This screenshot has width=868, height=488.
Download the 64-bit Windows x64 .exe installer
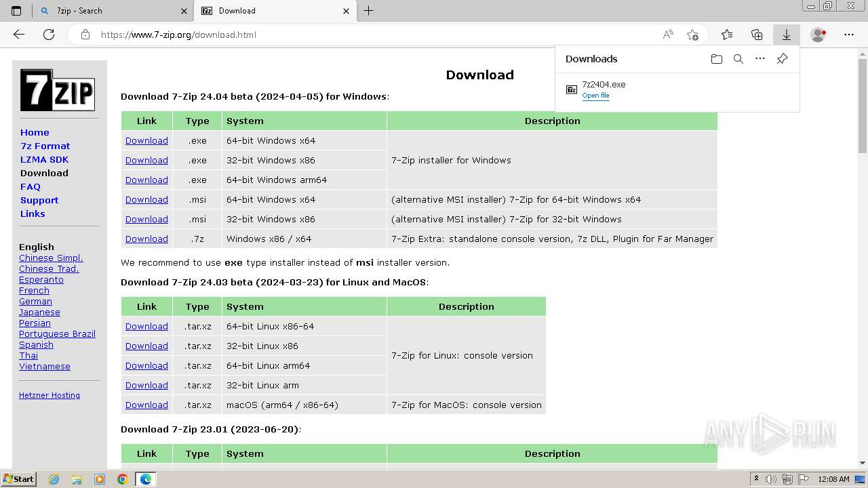[x=146, y=140]
